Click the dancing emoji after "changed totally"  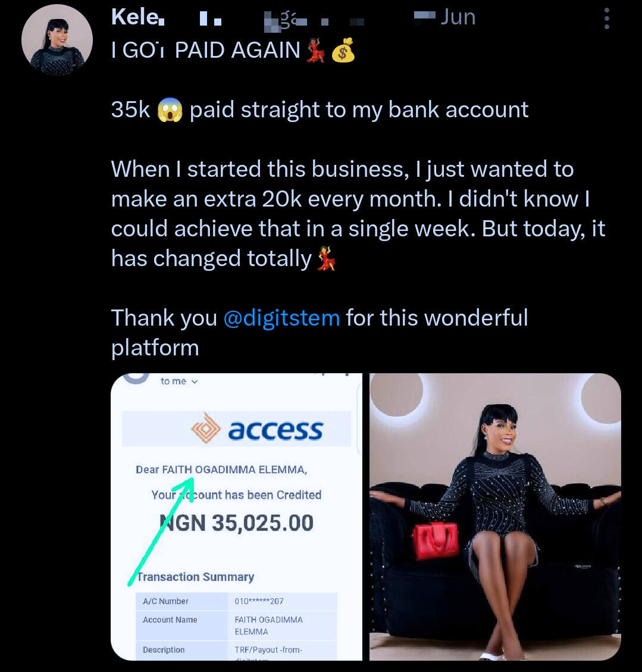[x=326, y=260]
